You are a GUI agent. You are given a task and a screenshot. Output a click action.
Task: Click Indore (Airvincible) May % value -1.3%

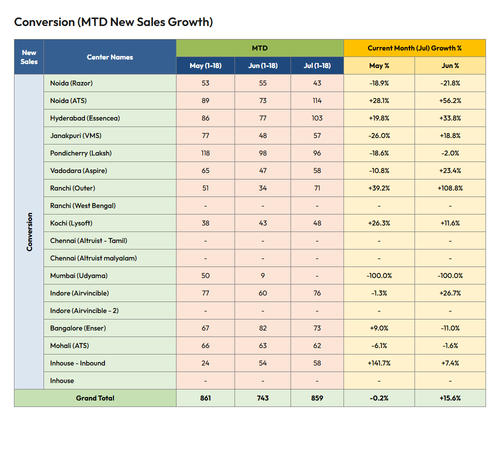(x=379, y=293)
